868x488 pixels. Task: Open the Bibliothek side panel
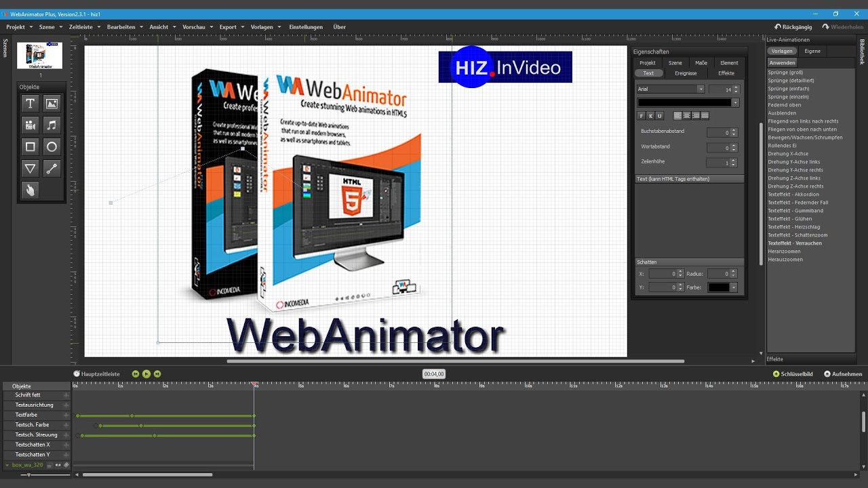tap(863, 52)
